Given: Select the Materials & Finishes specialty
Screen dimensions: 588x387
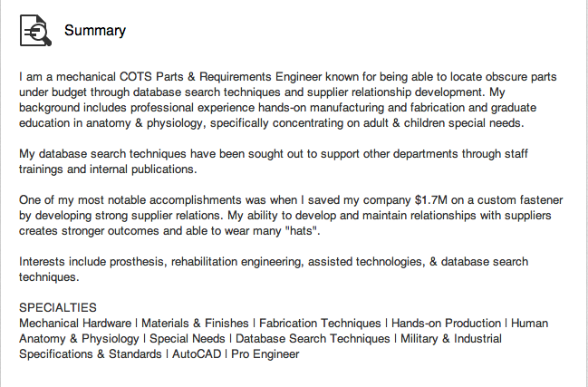Looking at the screenshot, I should pyautogui.click(x=195, y=323).
